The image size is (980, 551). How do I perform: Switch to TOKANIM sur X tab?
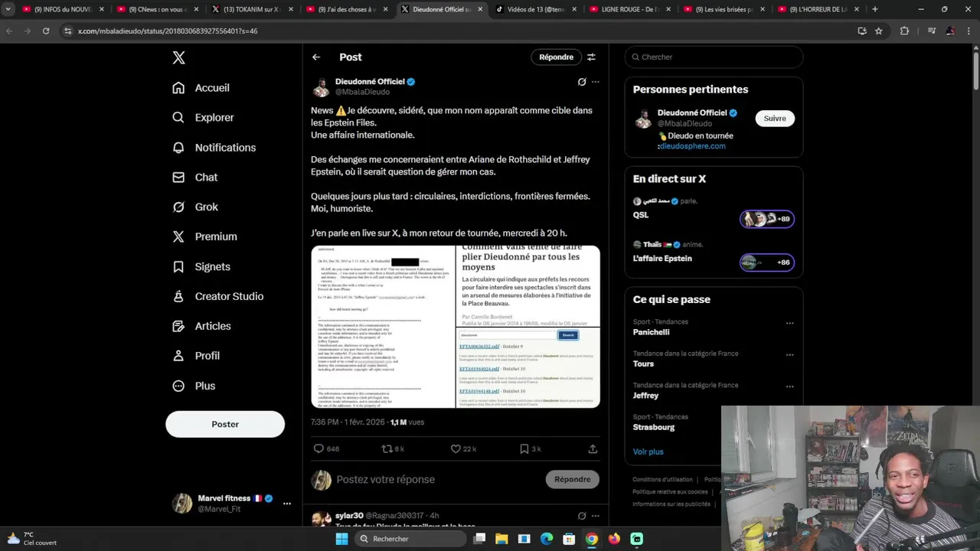pos(251,9)
